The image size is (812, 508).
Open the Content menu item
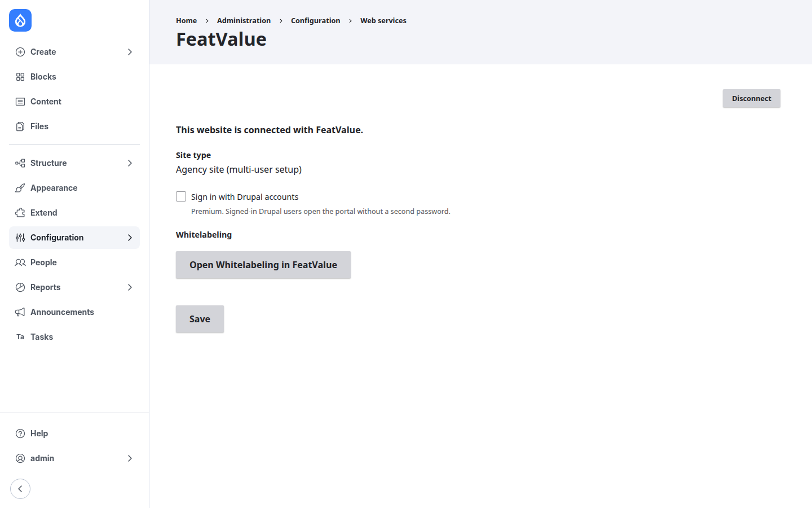click(74, 102)
